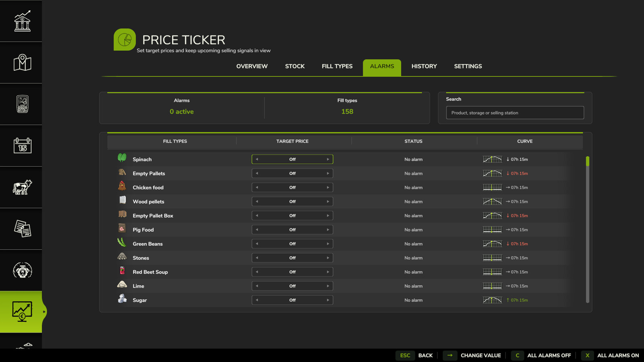The image size is (644, 362).
Task: Increase Spinach target price with right arrow
Action: pyautogui.click(x=328, y=159)
